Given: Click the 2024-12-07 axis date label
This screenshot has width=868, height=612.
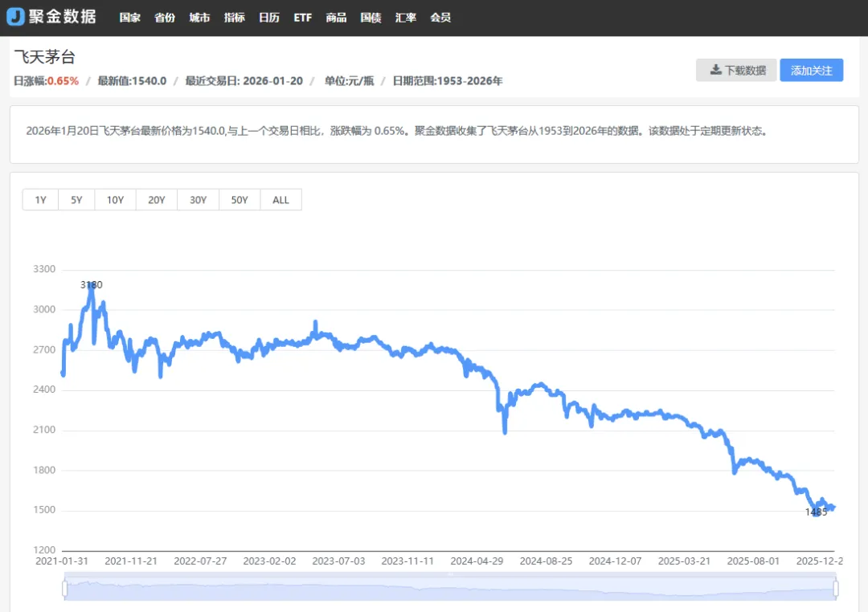Looking at the screenshot, I should 615,561.
